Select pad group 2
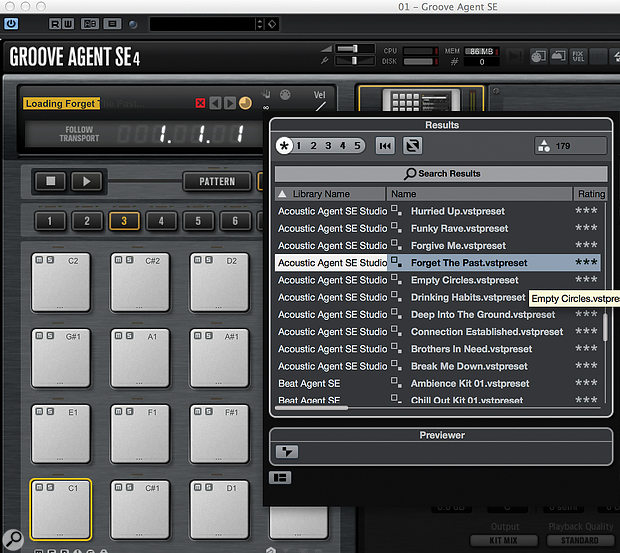This screenshot has height=553, width=620. click(87, 221)
